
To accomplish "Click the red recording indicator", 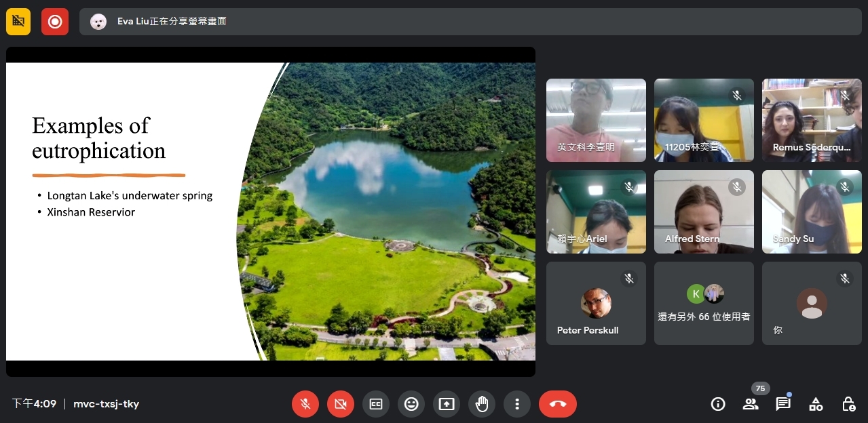I will point(55,22).
